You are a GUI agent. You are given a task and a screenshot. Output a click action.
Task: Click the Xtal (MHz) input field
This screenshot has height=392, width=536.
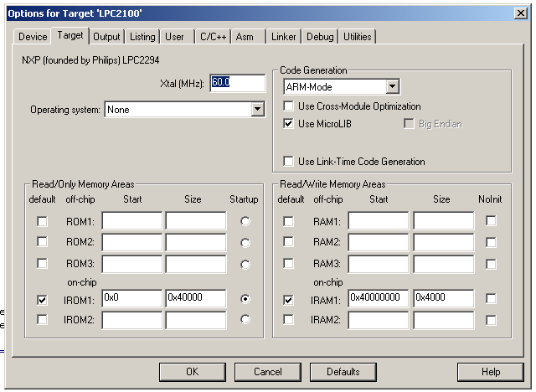pos(237,83)
